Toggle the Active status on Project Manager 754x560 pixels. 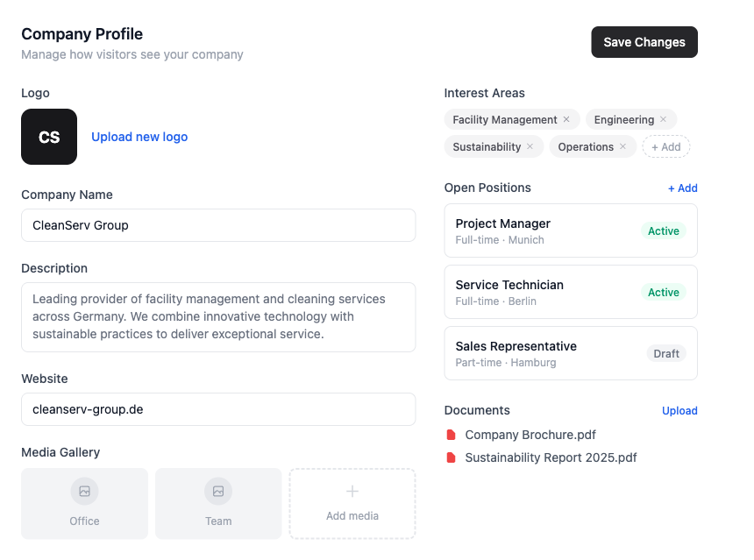tap(664, 230)
